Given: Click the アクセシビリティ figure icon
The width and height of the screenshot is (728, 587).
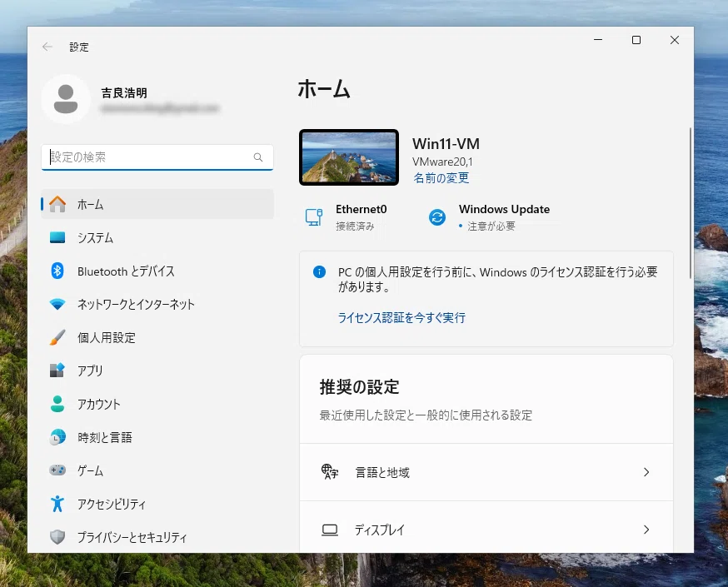Looking at the screenshot, I should click(57, 504).
